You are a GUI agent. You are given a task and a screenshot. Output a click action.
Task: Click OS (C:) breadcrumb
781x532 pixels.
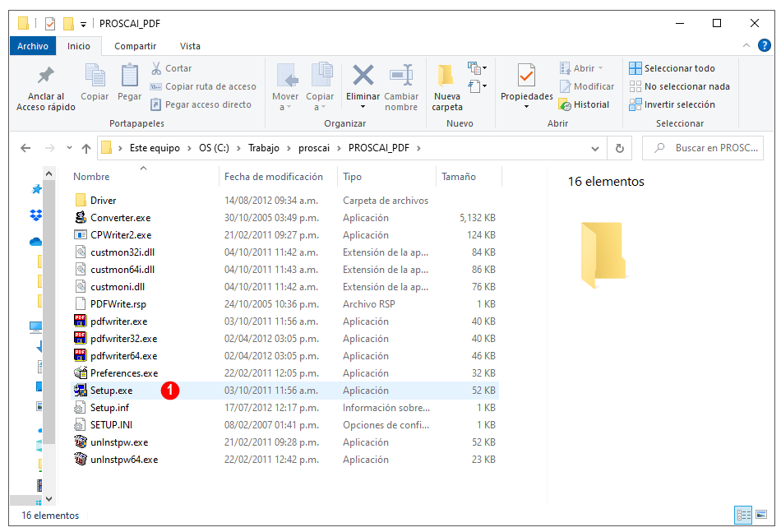(215, 148)
